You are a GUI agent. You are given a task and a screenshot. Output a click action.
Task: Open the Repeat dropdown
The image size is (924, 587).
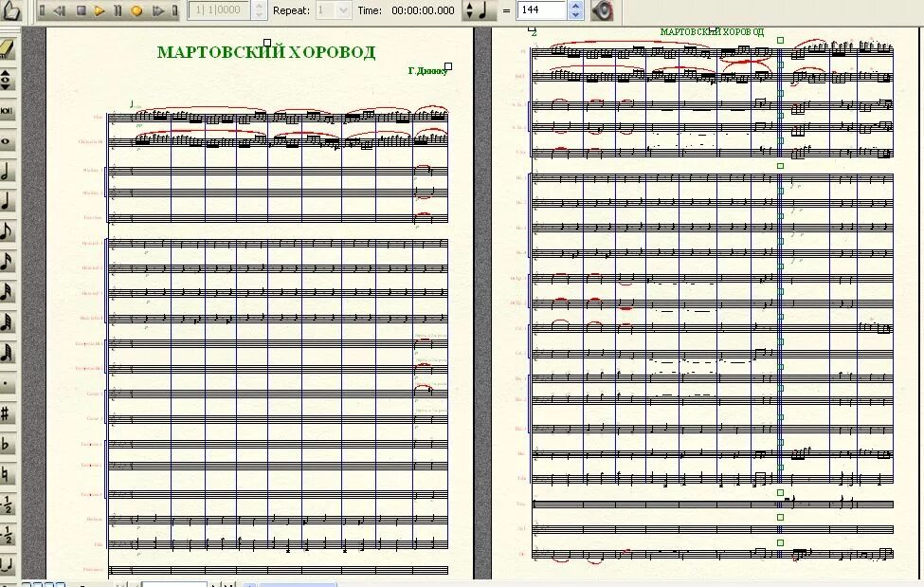click(343, 10)
